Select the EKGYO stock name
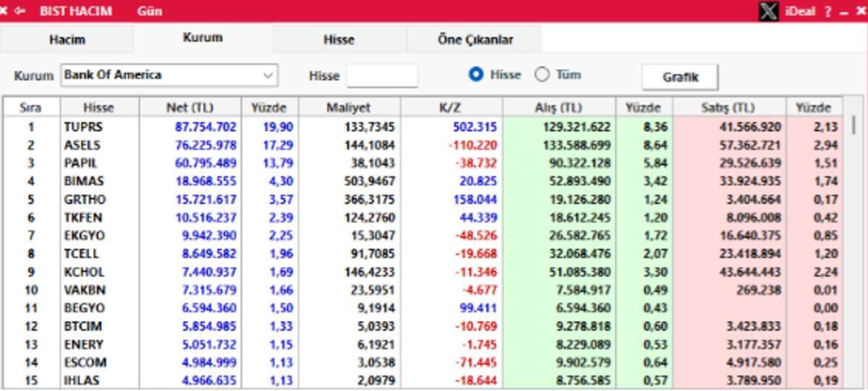The image size is (868, 391). (83, 236)
